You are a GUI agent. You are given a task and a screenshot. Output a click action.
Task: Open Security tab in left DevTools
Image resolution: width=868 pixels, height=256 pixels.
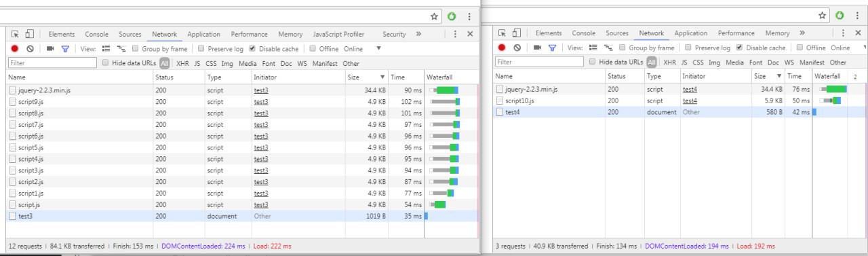point(394,34)
